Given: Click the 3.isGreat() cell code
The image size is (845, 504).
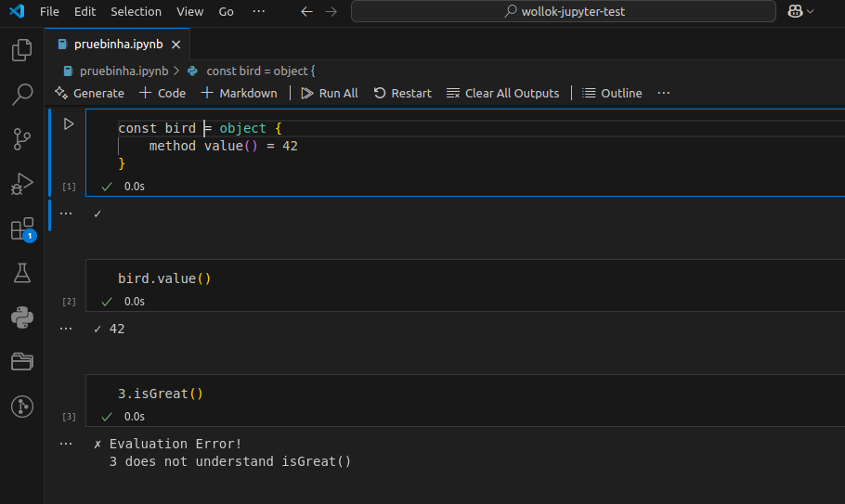Looking at the screenshot, I should (x=161, y=394).
